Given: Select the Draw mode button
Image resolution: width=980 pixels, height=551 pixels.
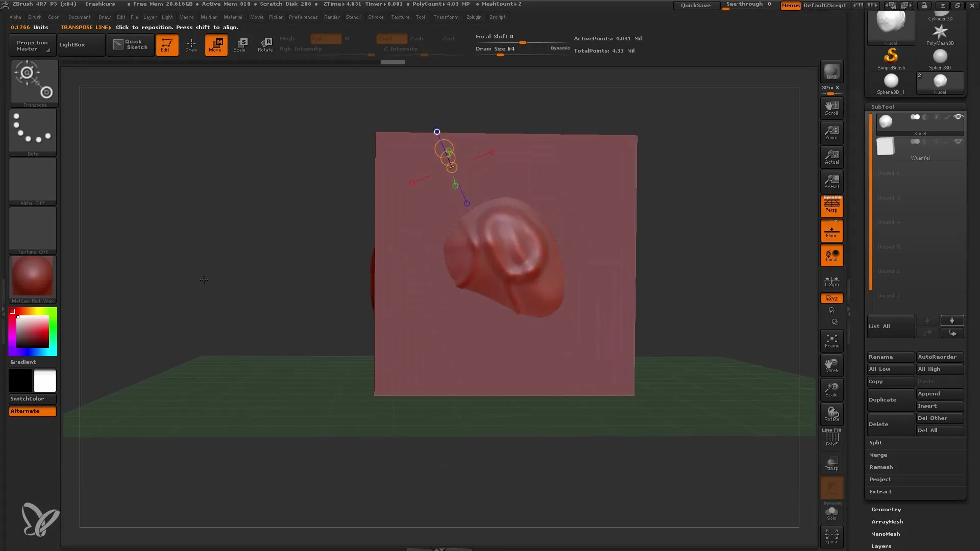Looking at the screenshot, I should coord(191,45).
